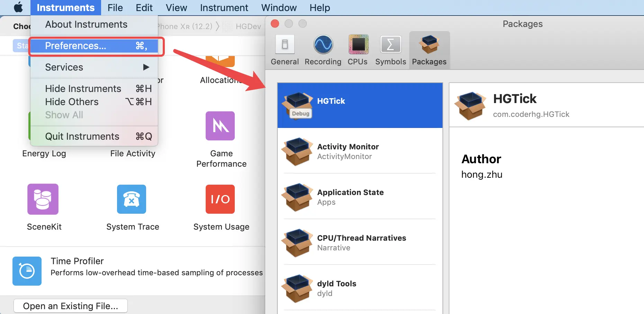Choose About Instruments from the menu
The width and height of the screenshot is (644, 314).
pos(94,25)
